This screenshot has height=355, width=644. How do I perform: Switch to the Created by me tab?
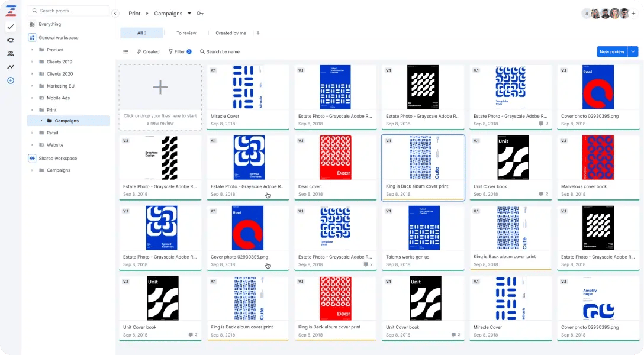pyautogui.click(x=230, y=33)
